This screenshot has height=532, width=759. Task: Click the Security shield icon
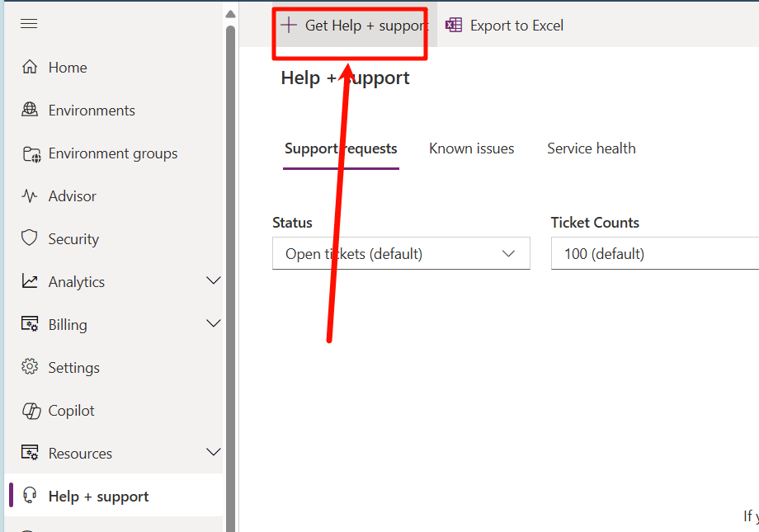pyautogui.click(x=28, y=238)
